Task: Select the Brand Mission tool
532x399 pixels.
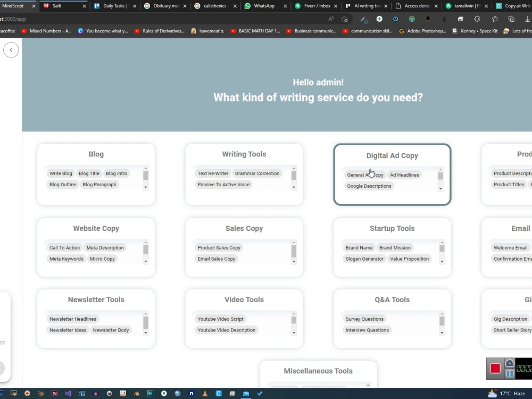Action: pos(395,248)
